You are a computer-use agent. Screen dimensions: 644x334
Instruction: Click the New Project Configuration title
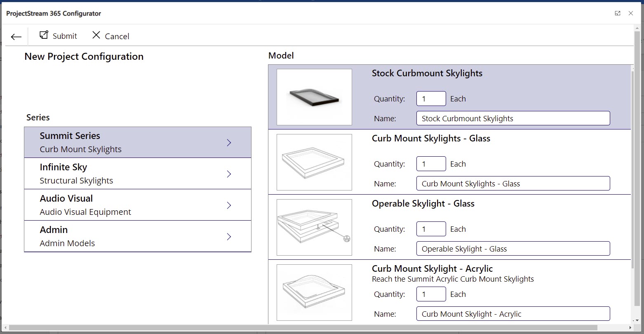(84, 56)
